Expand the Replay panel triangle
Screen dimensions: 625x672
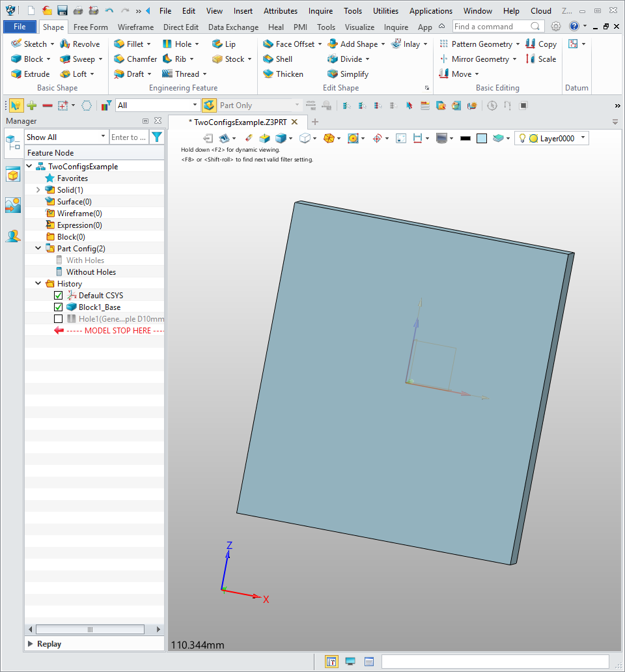31,644
